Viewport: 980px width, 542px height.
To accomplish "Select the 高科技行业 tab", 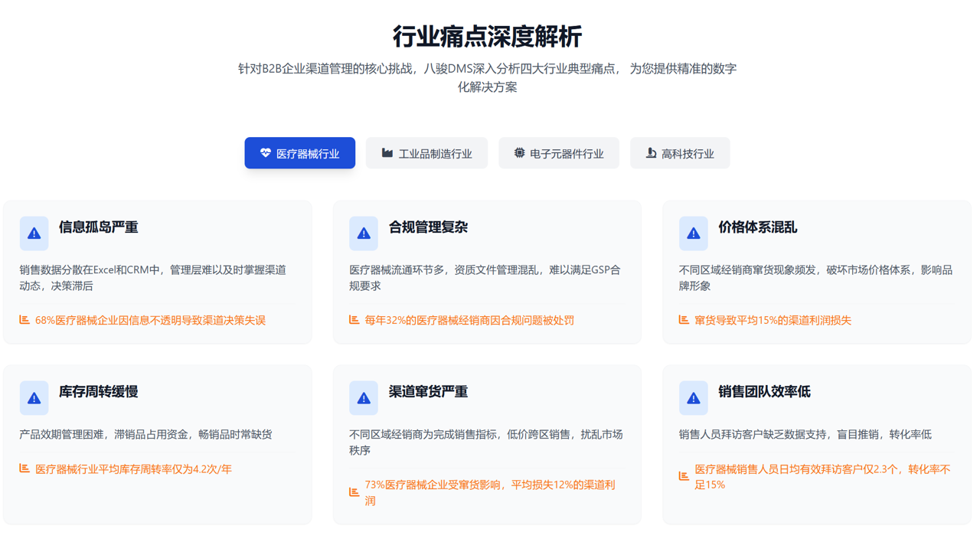I will pyautogui.click(x=680, y=152).
